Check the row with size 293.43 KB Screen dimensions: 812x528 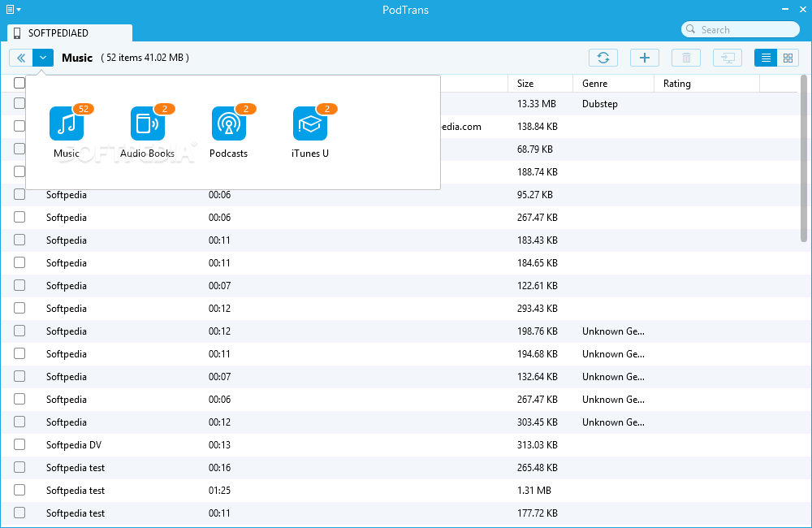(x=19, y=309)
